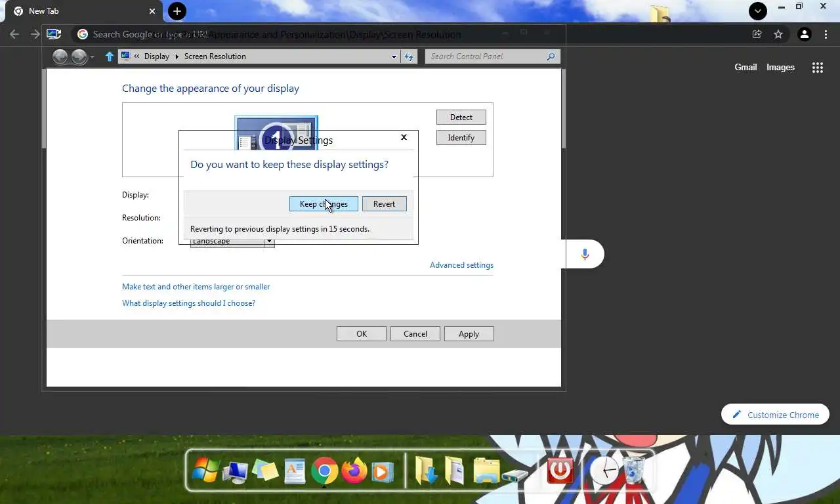Open Make text larger or smaller link
Image resolution: width=840 pixels, height=504 pixels.
pos(196,287)
